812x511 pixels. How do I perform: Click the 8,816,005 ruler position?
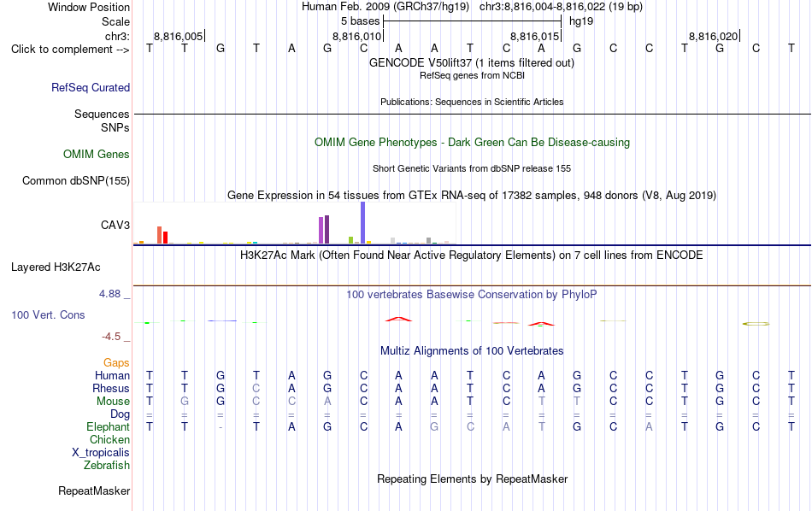(178, 36)
